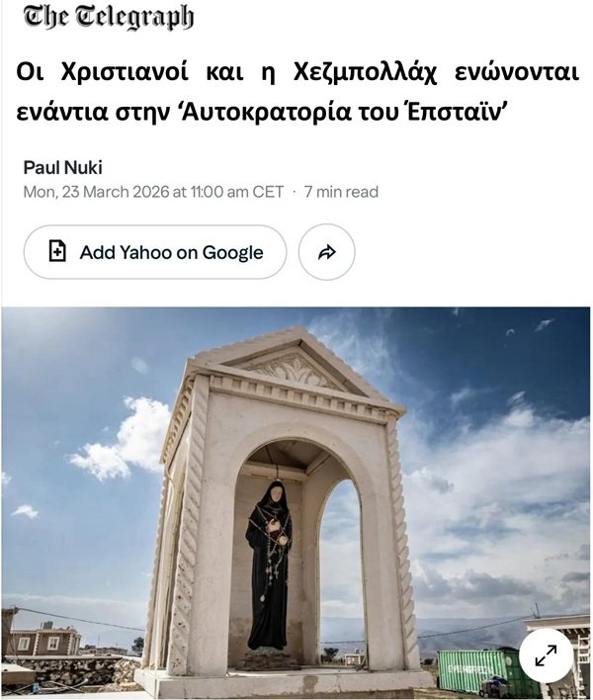Screen dimensions: 593x700
Task: Open the shrine photo
Action: (296, 502)
